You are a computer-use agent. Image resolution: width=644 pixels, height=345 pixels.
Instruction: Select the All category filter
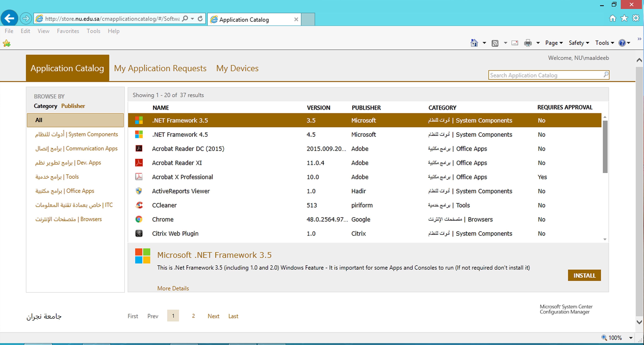(75, 120)
